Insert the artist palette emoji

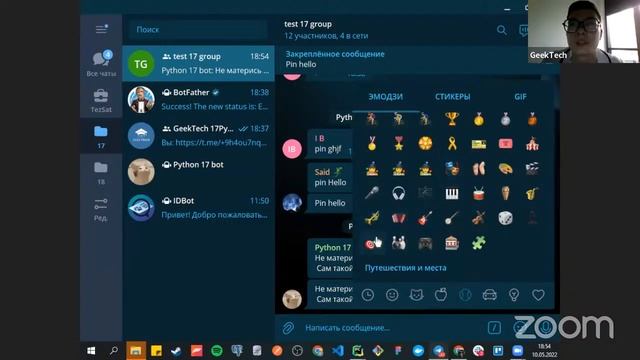click(505, 169)
